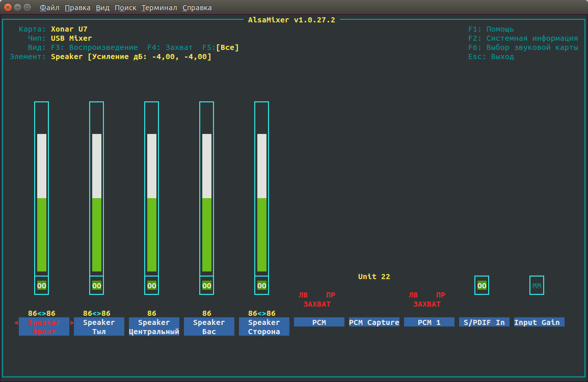Toggle the S/PDIF In switch box
This screenshot has width=588, height=382.
[482, 286]
